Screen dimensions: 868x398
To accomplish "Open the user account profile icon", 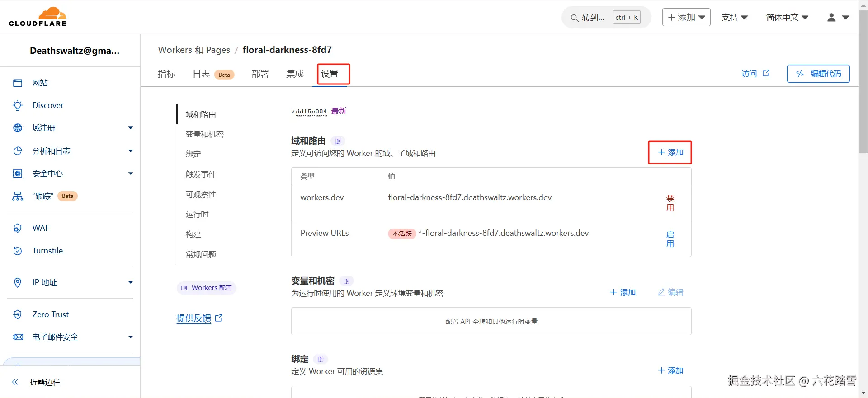I will point(831,18).
